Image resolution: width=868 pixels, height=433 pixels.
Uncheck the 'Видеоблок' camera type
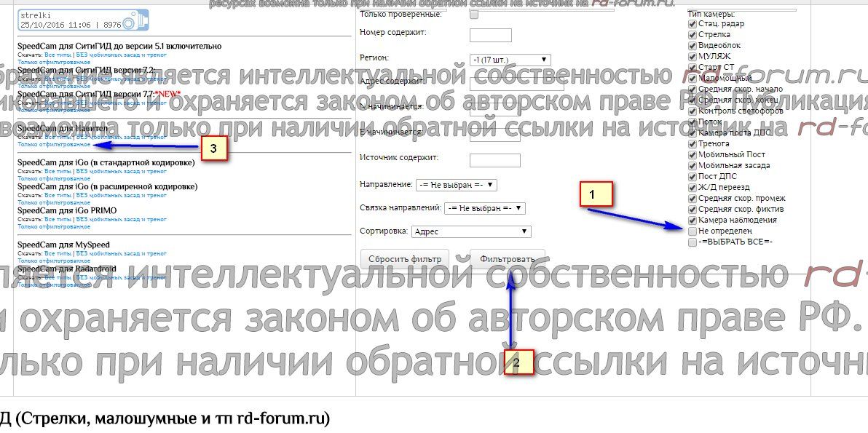tap(692, 45)
